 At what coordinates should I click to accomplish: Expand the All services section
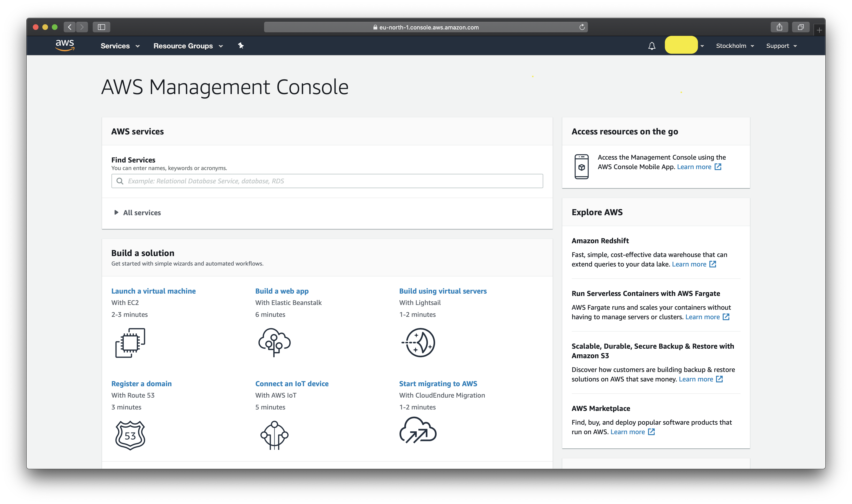click(x=138, y=213)
